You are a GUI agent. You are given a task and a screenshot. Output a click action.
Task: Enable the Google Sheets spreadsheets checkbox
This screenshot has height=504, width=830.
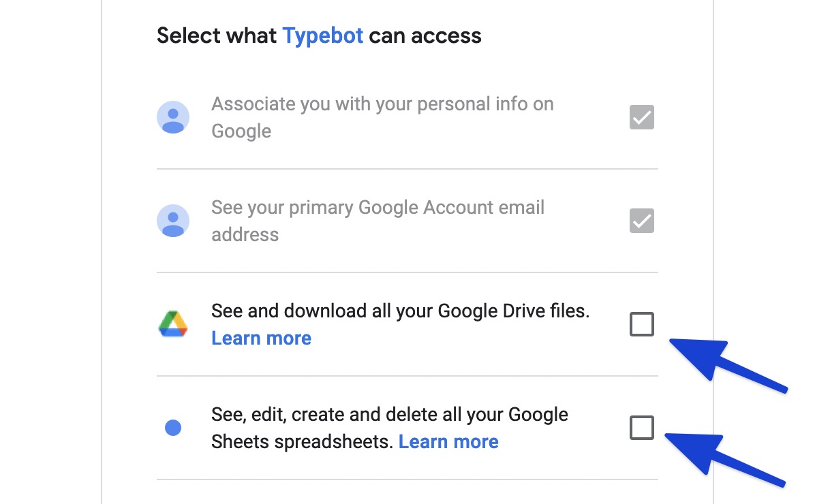[x=641, y=428]
